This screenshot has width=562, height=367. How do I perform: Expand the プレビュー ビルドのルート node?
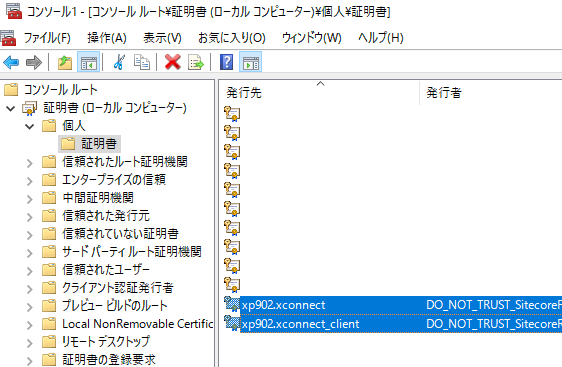click(x=30, y=307)
